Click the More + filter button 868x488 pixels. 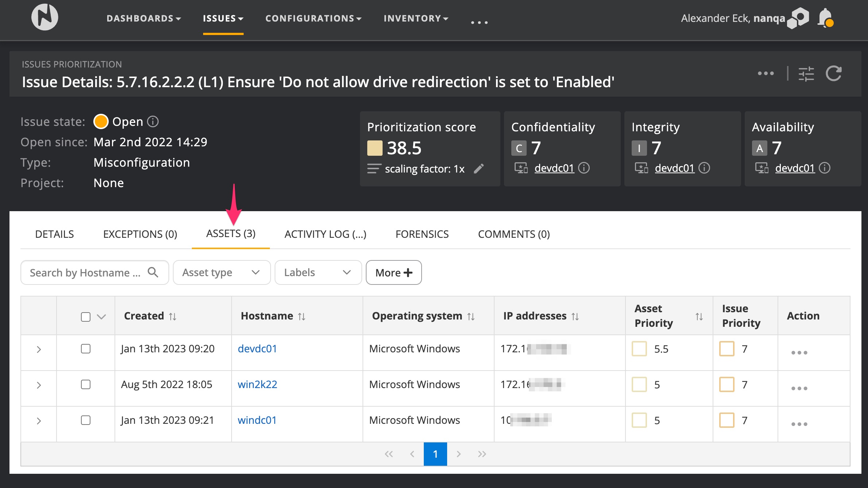(x=394, y=272)
